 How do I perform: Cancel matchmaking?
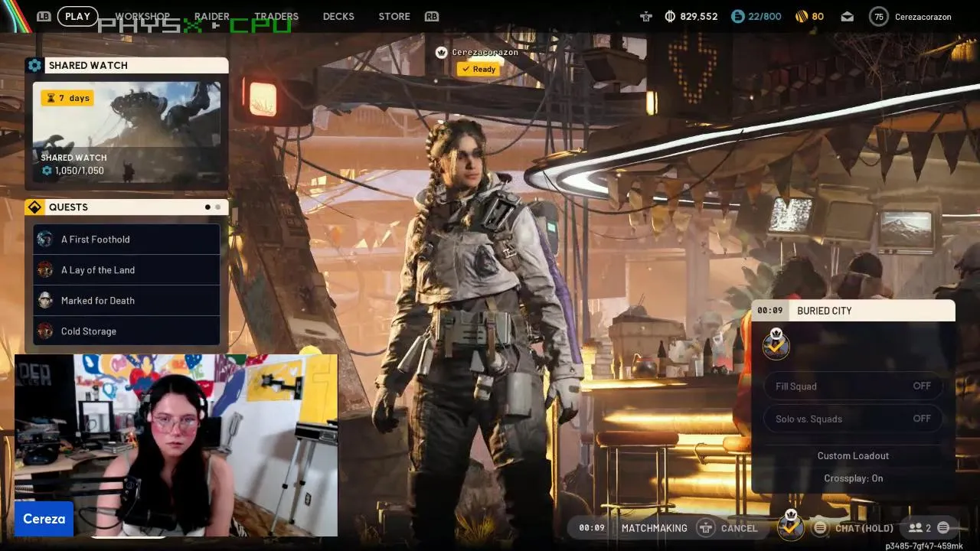(x=739, y=528)
